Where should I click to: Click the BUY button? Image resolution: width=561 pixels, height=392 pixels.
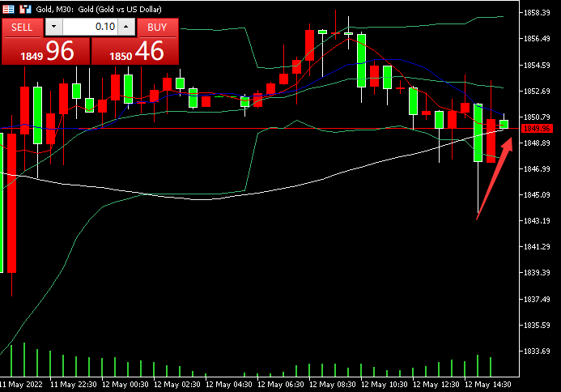click(157, 28)
